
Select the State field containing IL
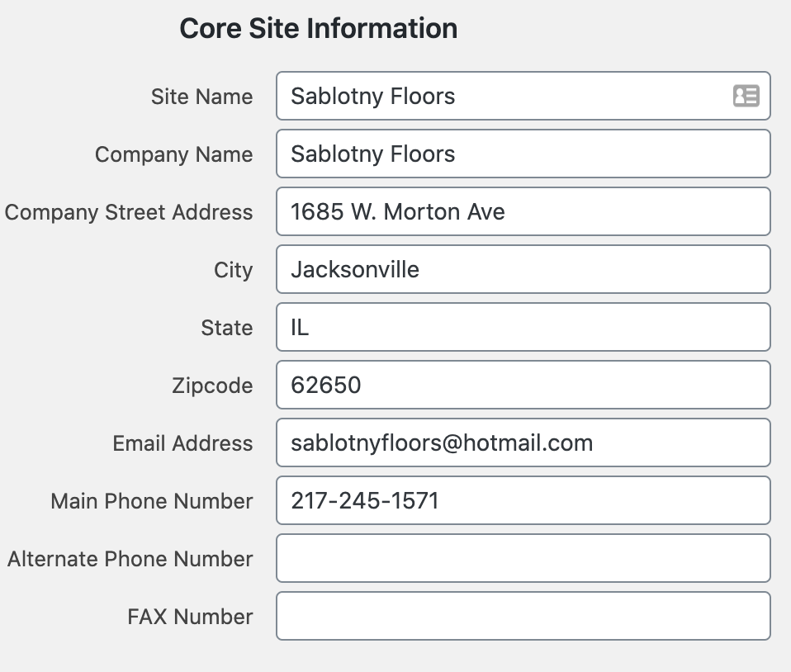523,327
